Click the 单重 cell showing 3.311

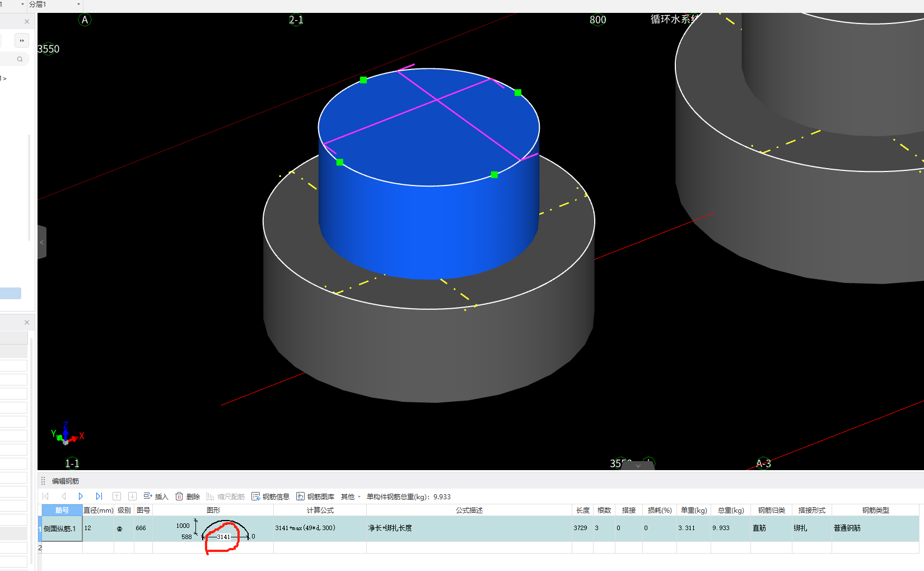[693, 528]
